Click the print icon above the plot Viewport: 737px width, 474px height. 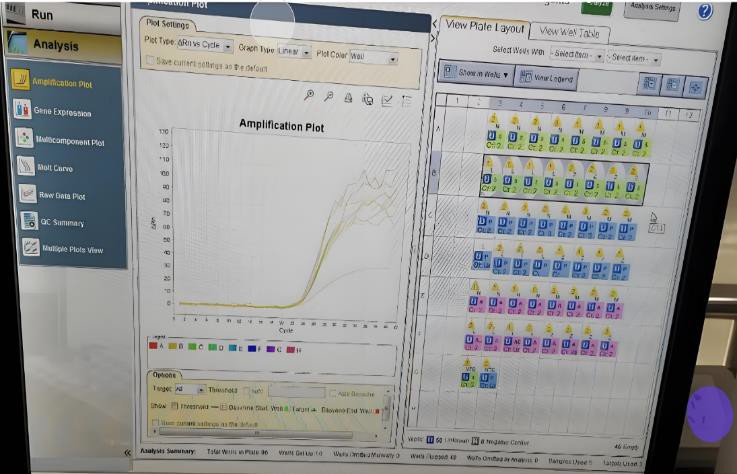(348, 97)
